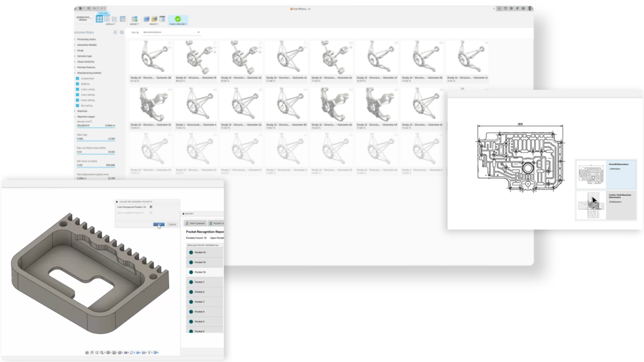Expand the Generative Models filter

(87, 45)
